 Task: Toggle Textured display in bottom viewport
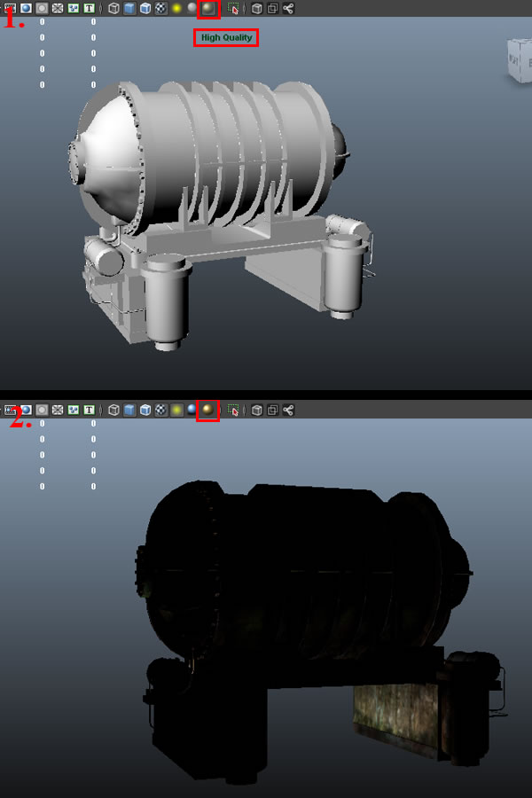[160, 410]
